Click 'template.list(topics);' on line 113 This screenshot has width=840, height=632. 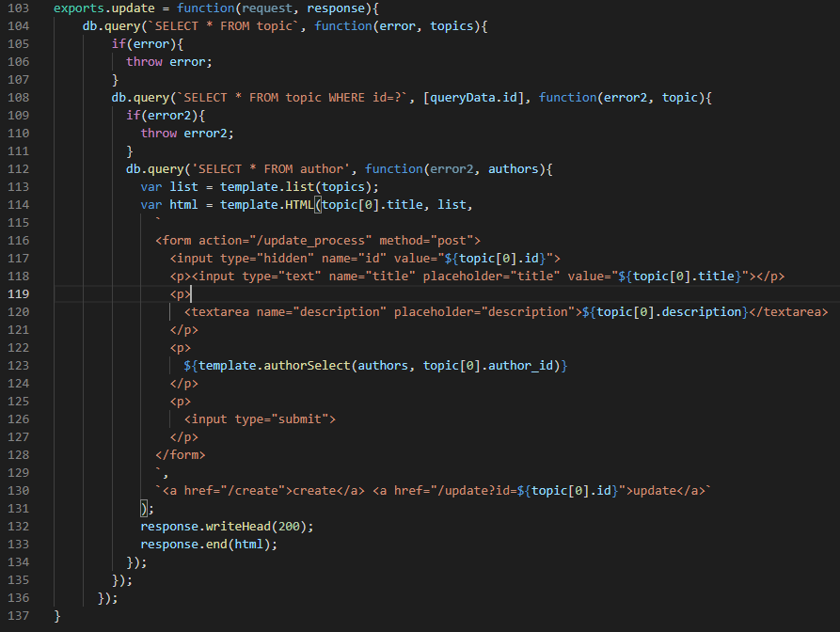pos(299,187)
